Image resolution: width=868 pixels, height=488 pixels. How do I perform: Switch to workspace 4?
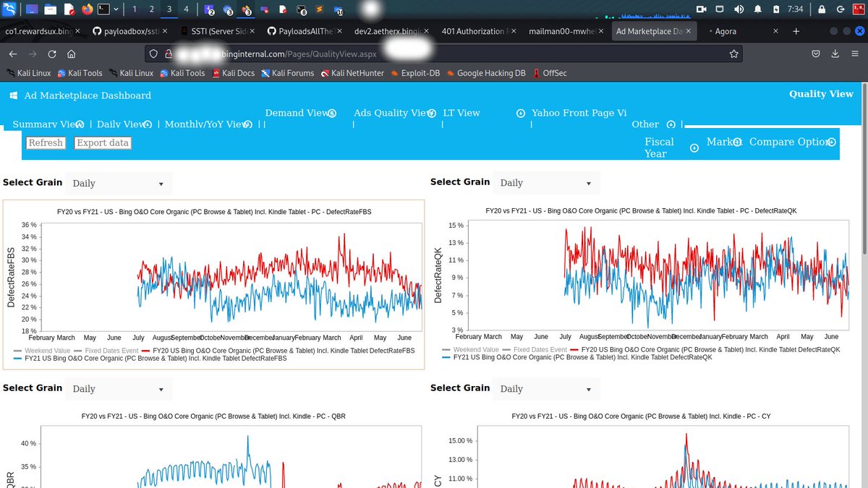coord(187,9)
